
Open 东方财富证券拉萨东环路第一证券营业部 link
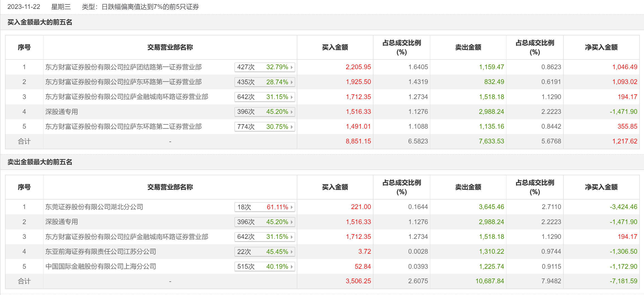(124, 82)
